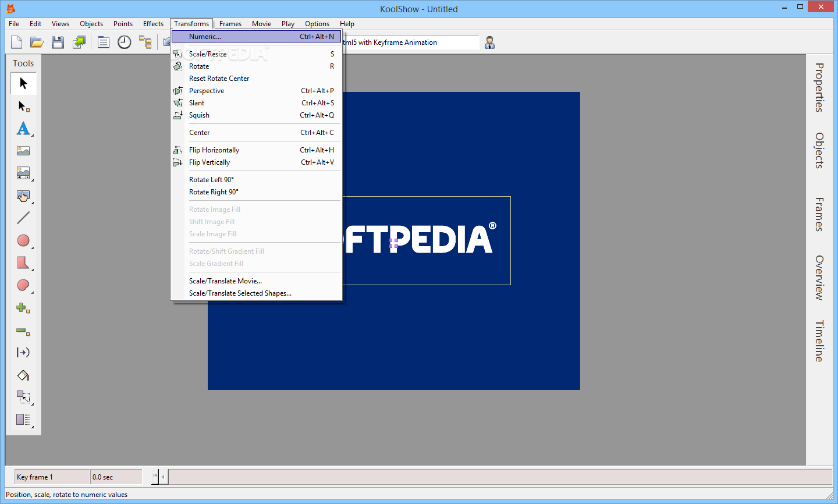
Task: Click the timeline left scroll arrow
Action: (164, 477)
